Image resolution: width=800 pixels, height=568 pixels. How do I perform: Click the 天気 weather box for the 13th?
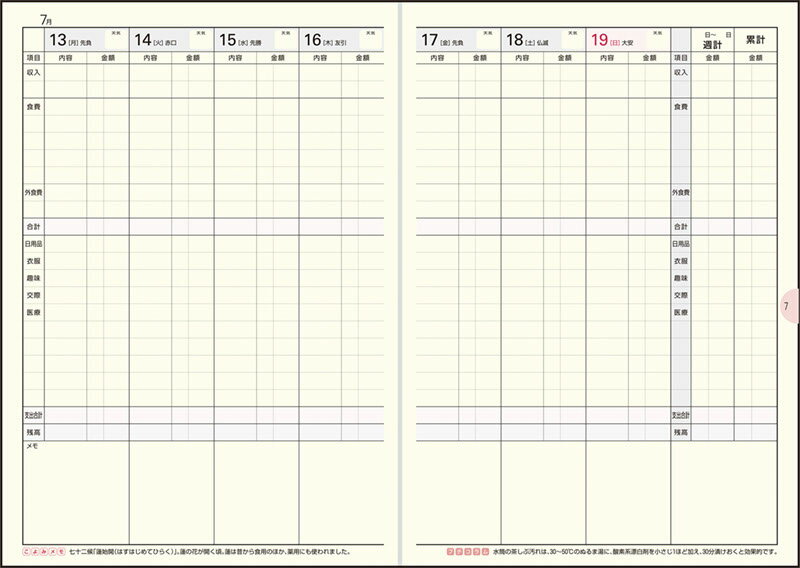(x=116, y=39)
